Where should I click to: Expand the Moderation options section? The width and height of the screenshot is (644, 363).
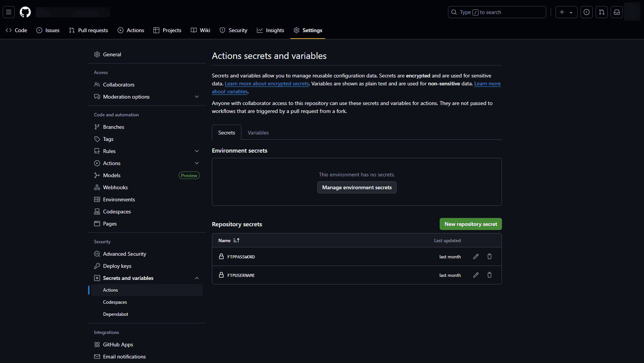[x=197, y=97]
